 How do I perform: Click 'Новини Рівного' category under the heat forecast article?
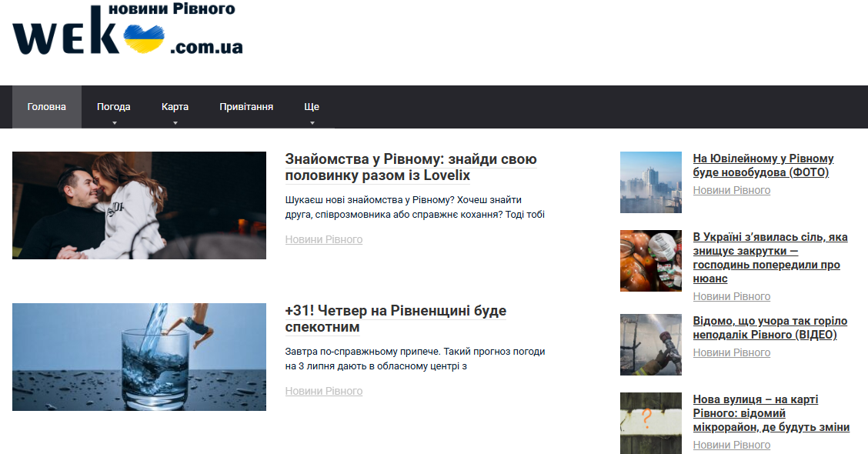pyautogui.click(x=324, y=392)
